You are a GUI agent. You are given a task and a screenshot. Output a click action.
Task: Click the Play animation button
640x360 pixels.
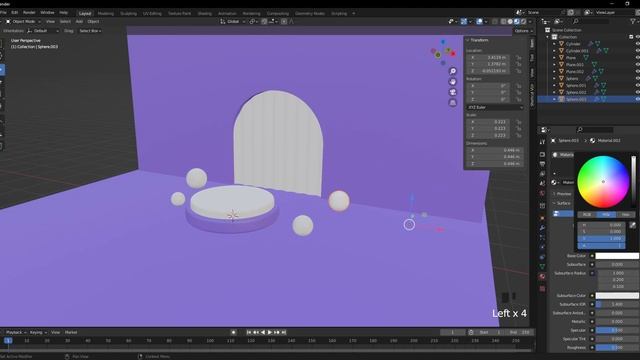coord(270,332)
